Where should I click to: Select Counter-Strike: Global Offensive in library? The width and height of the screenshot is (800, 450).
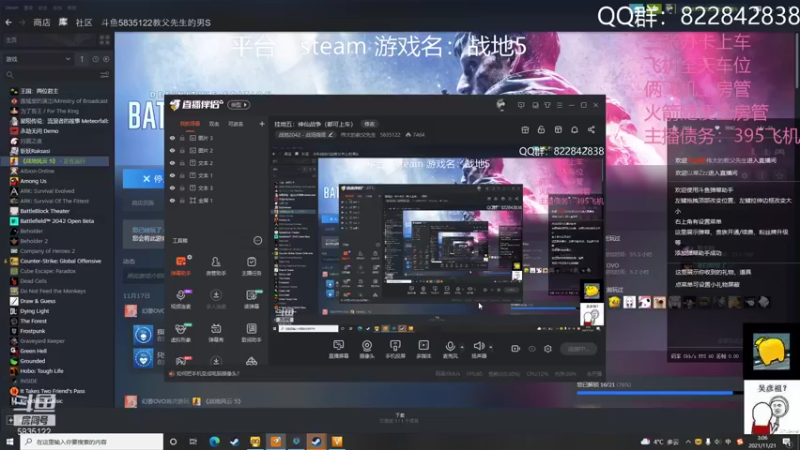(x=61, y=261)
